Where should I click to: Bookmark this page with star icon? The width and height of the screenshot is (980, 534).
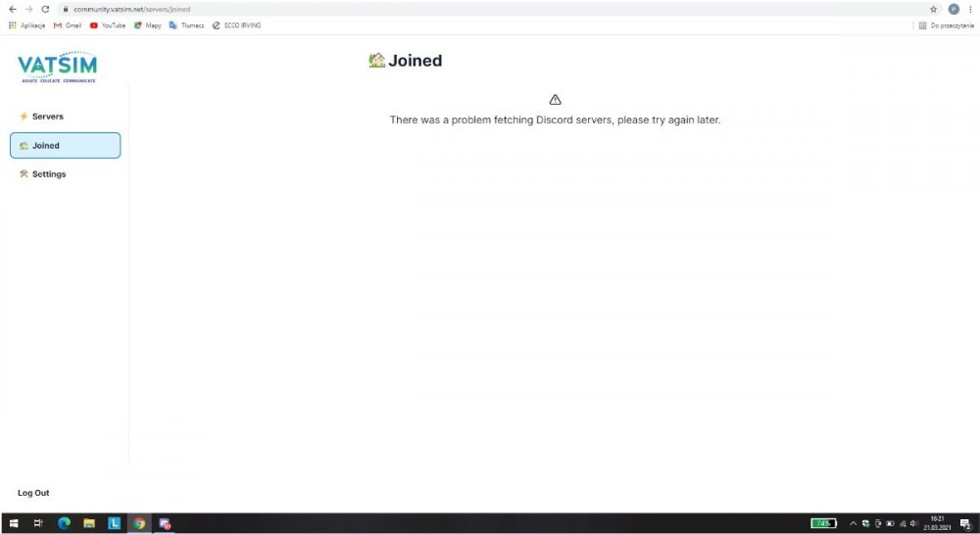[x=934, y=9]
